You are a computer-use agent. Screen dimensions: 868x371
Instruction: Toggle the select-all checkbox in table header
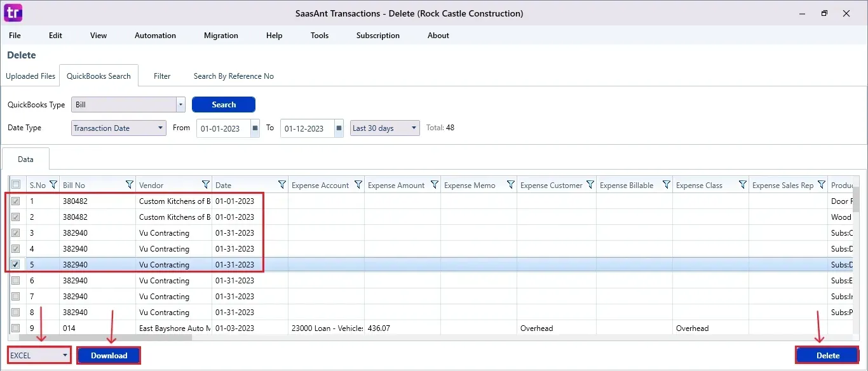[16, 185]
